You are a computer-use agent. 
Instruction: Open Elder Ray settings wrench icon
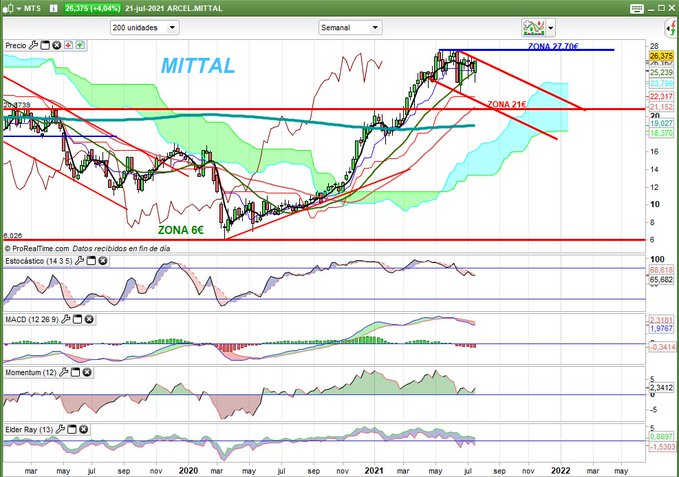60,429
